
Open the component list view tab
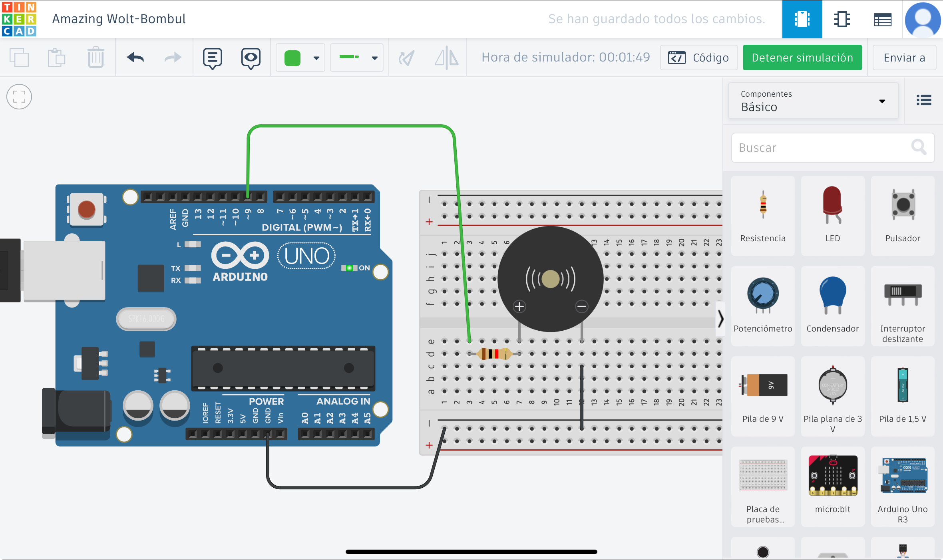[x=882, y=19]
